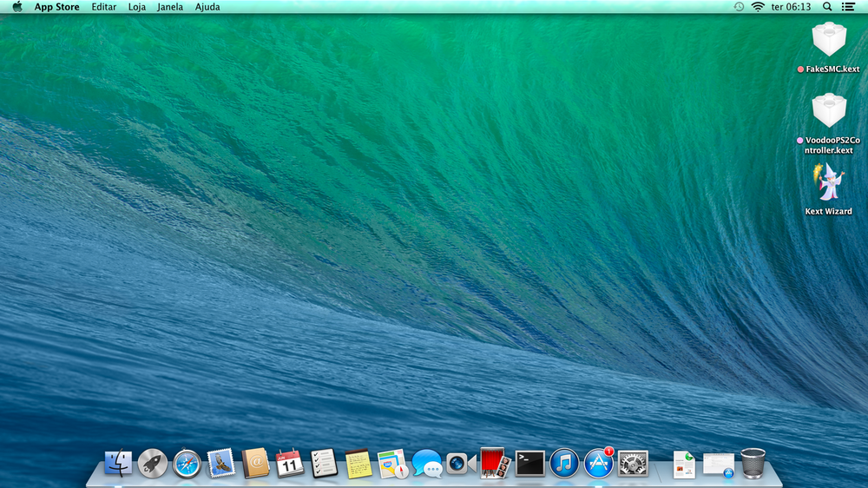Open the Trash in the Dock
The image size is (868, 488).
click(x=753, y=463)
